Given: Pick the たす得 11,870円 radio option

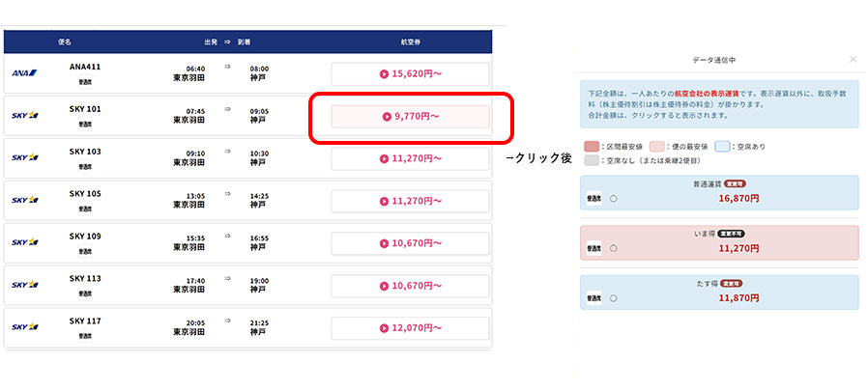Looking at the screenshot, I should (x=615, y=296).
